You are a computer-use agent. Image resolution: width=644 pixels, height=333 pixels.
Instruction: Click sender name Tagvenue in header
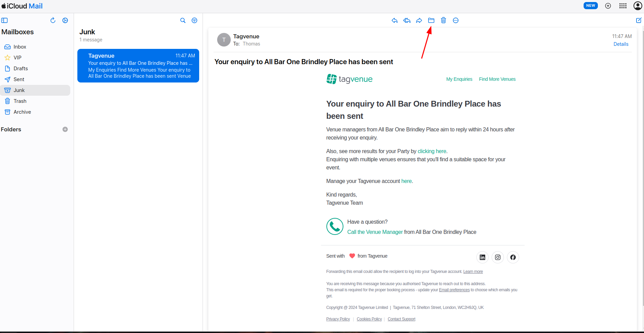click(246, 36)
